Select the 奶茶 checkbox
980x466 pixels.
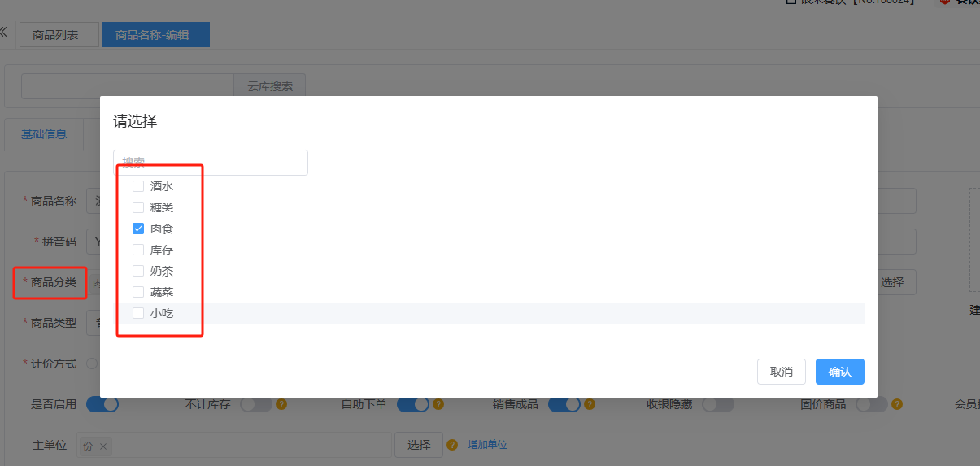138,271
